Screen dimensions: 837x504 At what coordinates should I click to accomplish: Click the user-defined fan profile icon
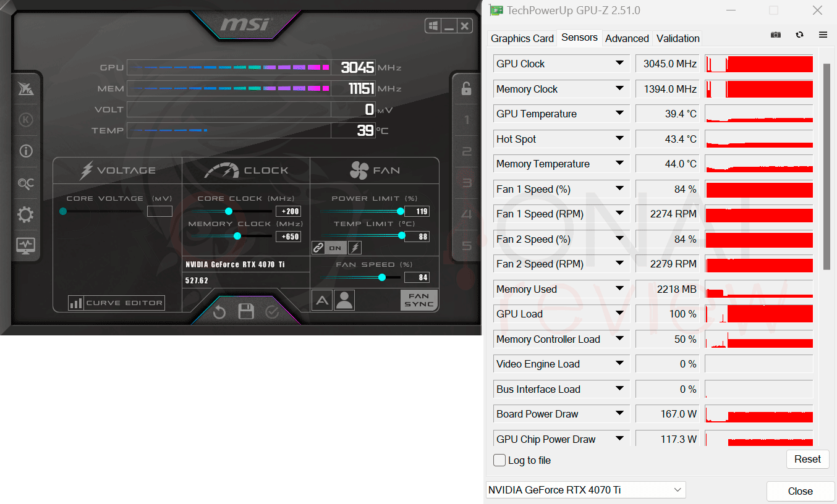coord(344,300)
